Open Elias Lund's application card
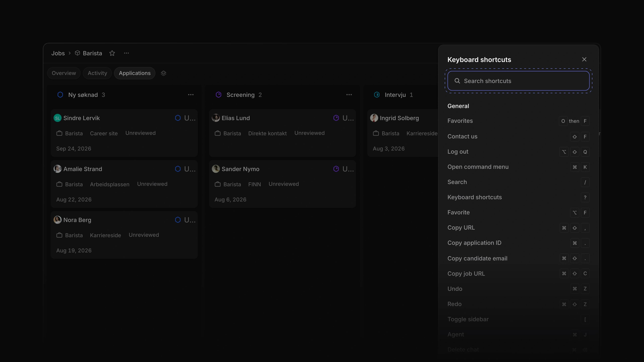 pos(282,133)
